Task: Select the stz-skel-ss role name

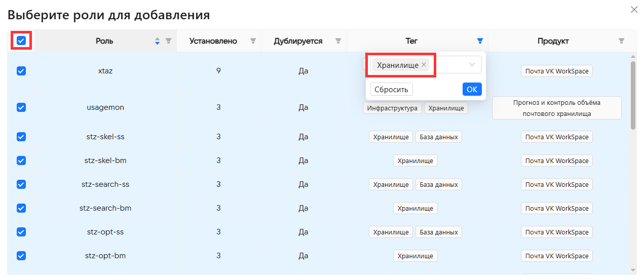Action: pos(105,137)
